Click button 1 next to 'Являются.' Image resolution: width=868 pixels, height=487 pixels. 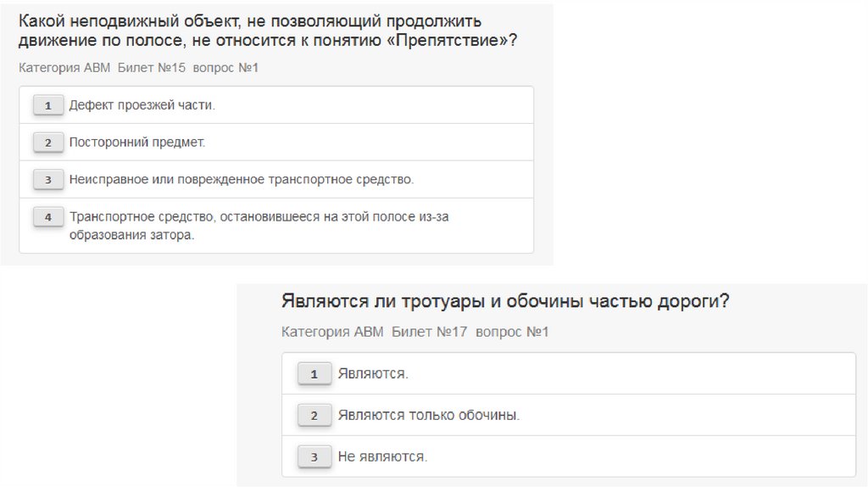[314, 374]
